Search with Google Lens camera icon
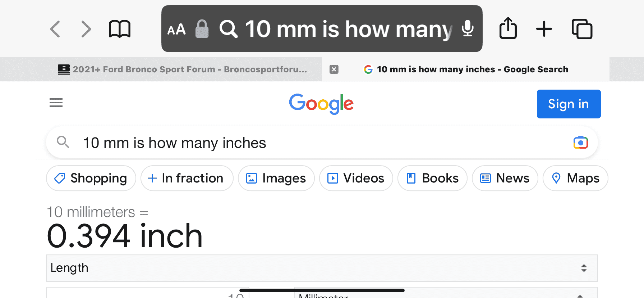Image resolution: width=644 pixels, height=298 pixels. tap(580, 143)
